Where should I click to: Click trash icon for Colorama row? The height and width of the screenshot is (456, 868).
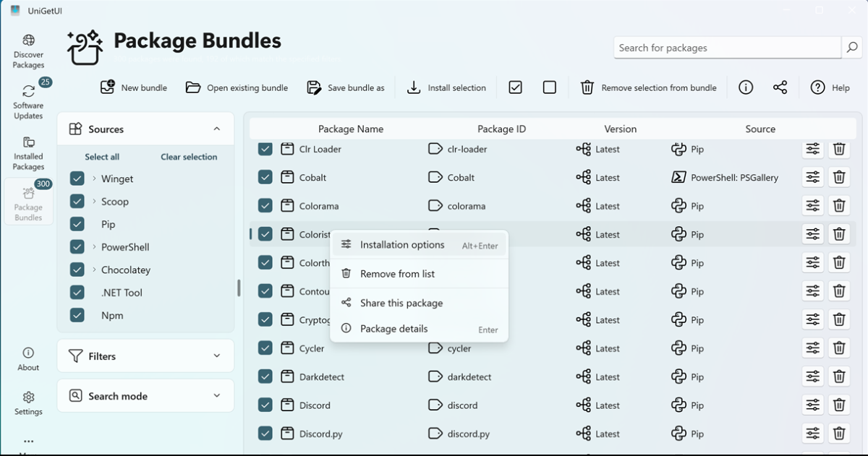pos(839,206)
